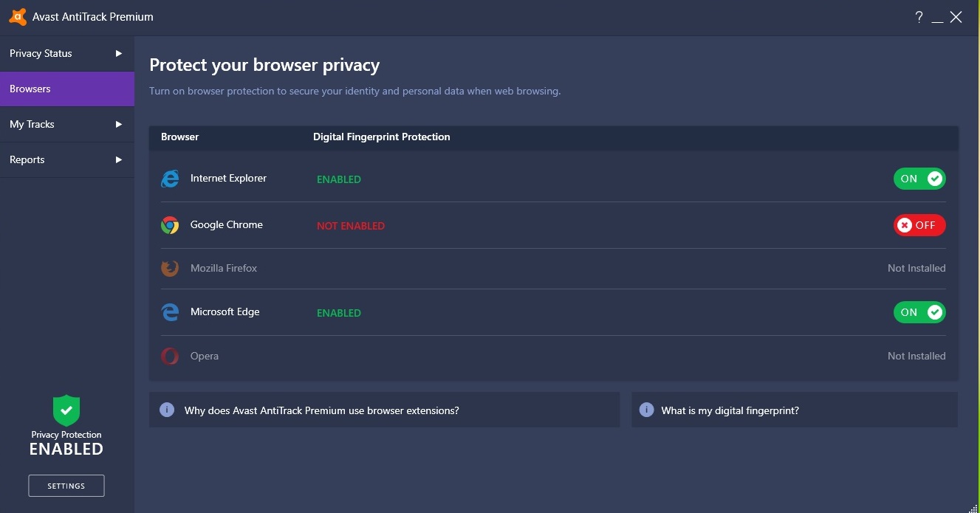Image resolution: width=980 pixels, height=513 pixels.
Task: Click the Google Chrome browser icon
Action: (170, 225)
